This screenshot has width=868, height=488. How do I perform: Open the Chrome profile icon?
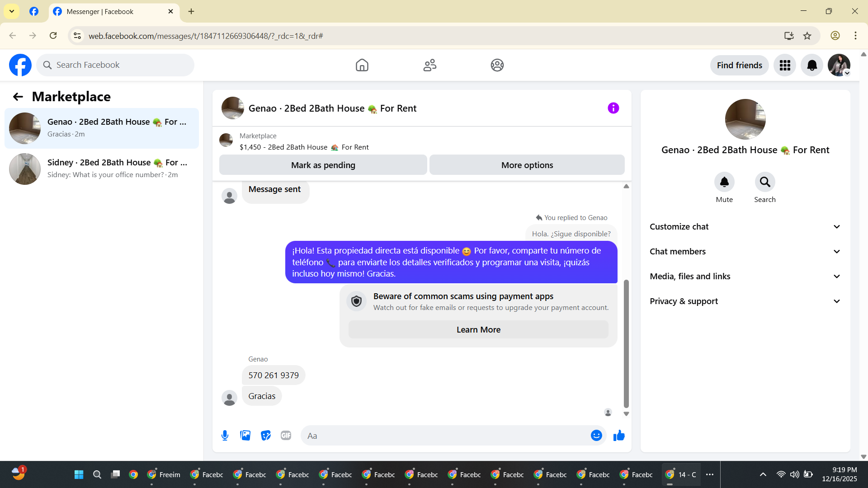point(835,36)
